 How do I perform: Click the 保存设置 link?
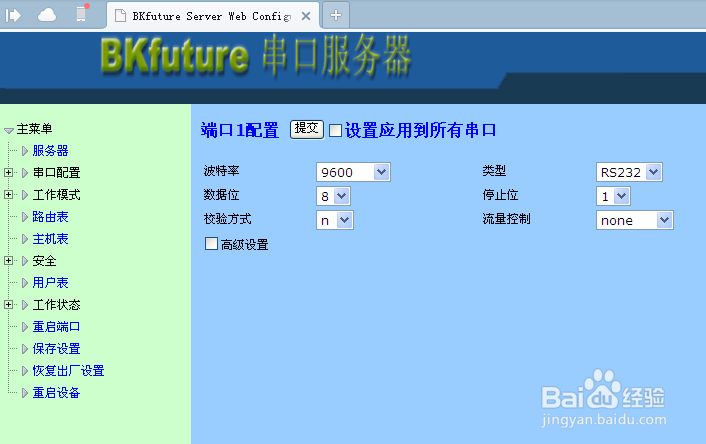coord(56,349)
